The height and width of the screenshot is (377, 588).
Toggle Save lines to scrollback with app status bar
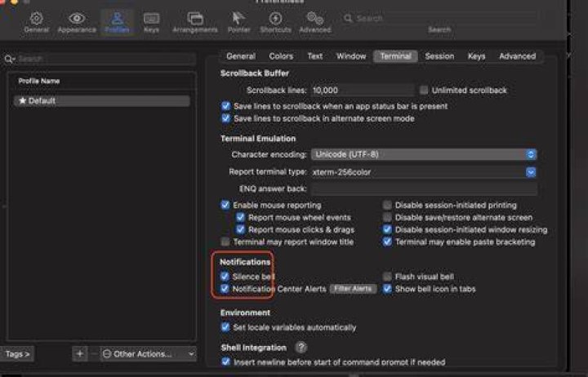coord(225,106)
